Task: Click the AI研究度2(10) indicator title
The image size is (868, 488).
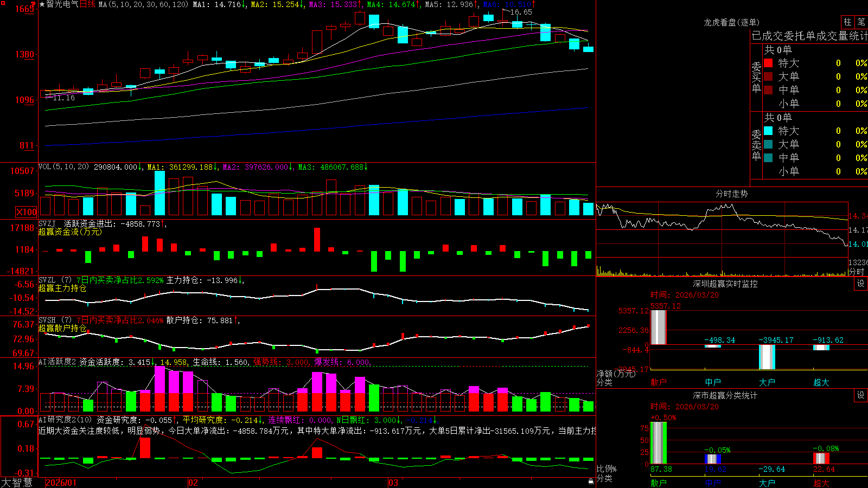Action: click(65, 420)
